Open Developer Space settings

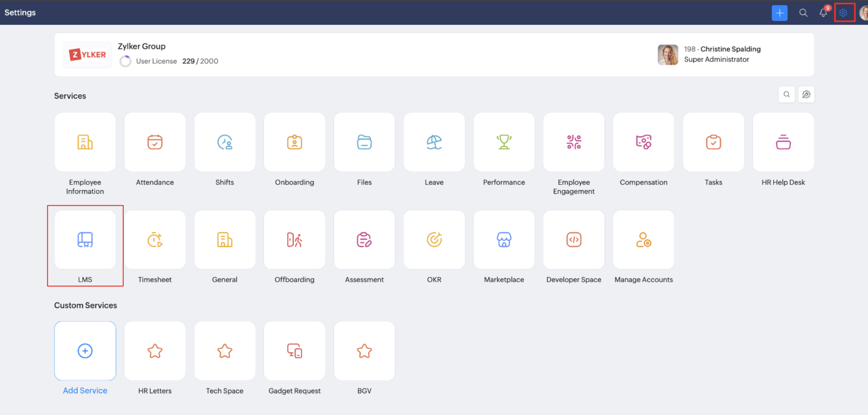pyautogui.click(x=574, y=240)
